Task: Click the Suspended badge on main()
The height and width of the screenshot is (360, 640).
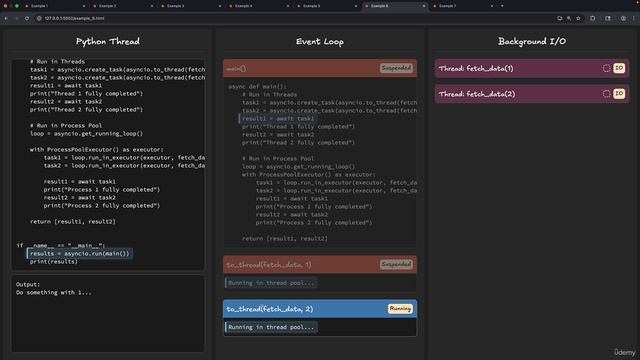Action: click(396, 68)
